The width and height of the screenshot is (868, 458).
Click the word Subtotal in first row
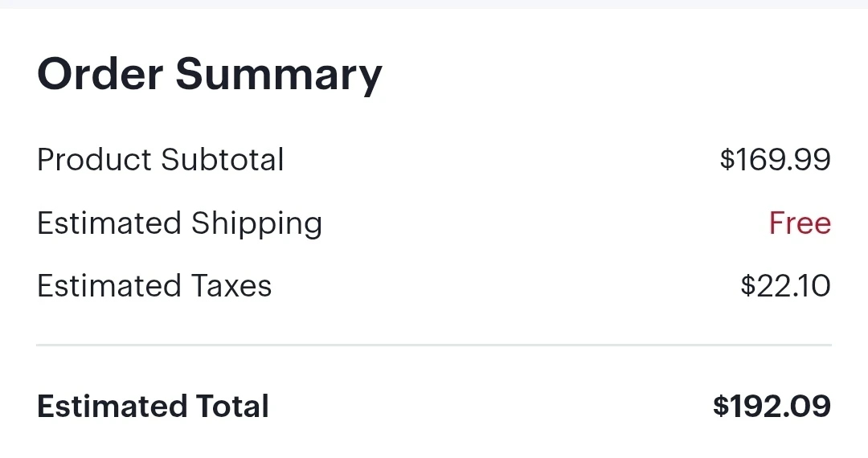point(223,160)
